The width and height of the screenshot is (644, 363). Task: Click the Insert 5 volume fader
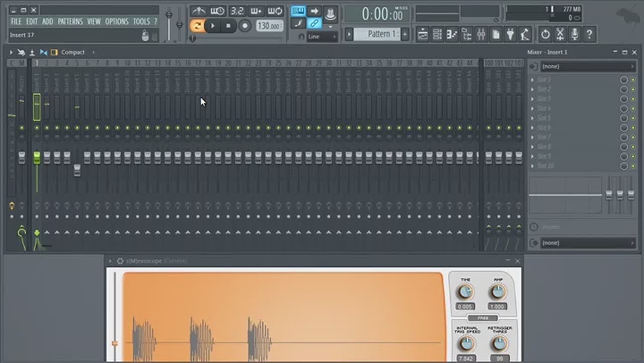pos(77,170)
